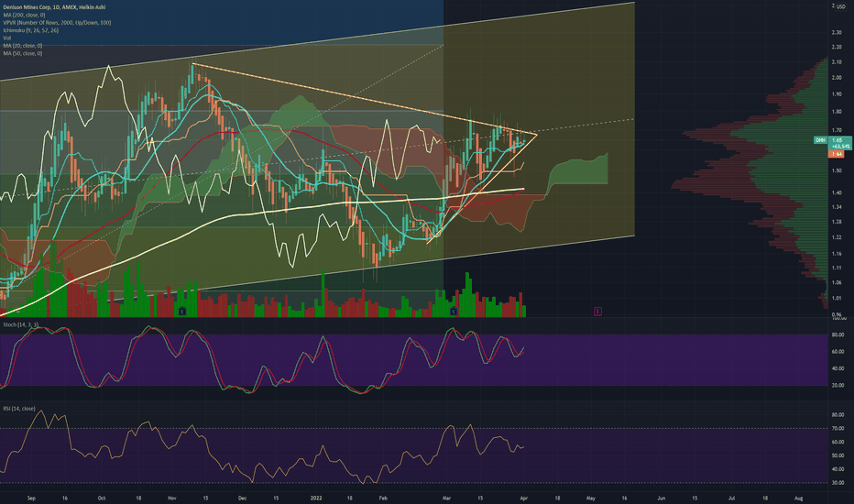
Task: Click the Apr label on time axis
Action: (x=524, y=498)
